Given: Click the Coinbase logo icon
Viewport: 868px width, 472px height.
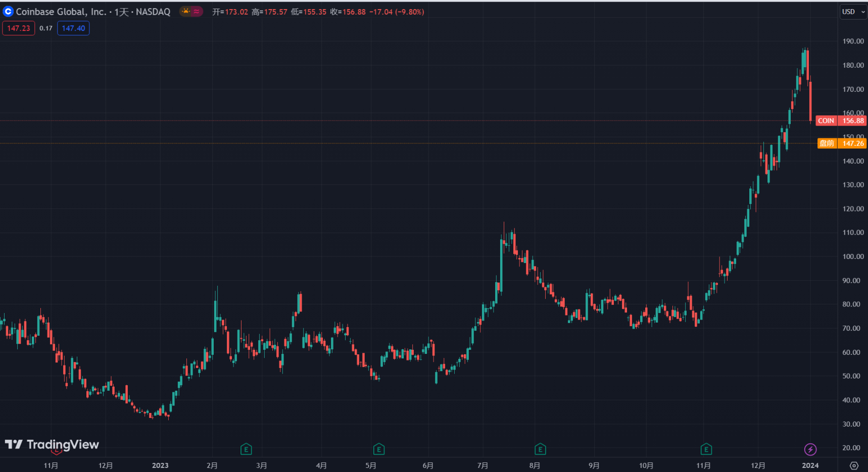Looking at the screenshot, I should [x=8, y=11].
